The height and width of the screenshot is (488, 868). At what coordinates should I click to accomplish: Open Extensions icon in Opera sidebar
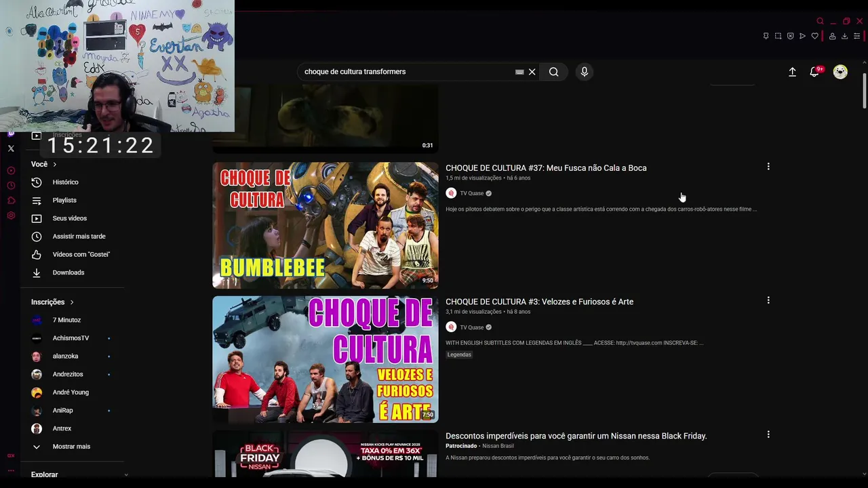11,201
